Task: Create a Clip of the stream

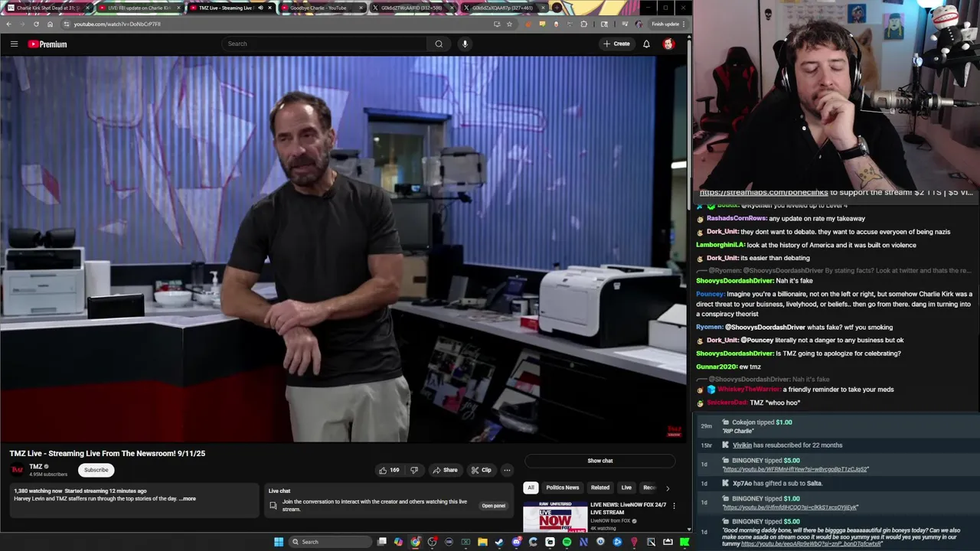Action: coord(481,470)
